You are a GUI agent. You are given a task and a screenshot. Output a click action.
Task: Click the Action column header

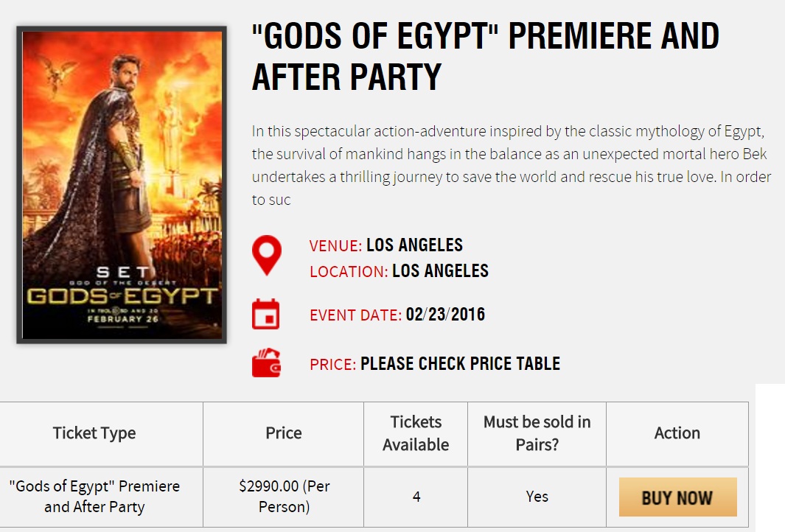coord(677,433)
